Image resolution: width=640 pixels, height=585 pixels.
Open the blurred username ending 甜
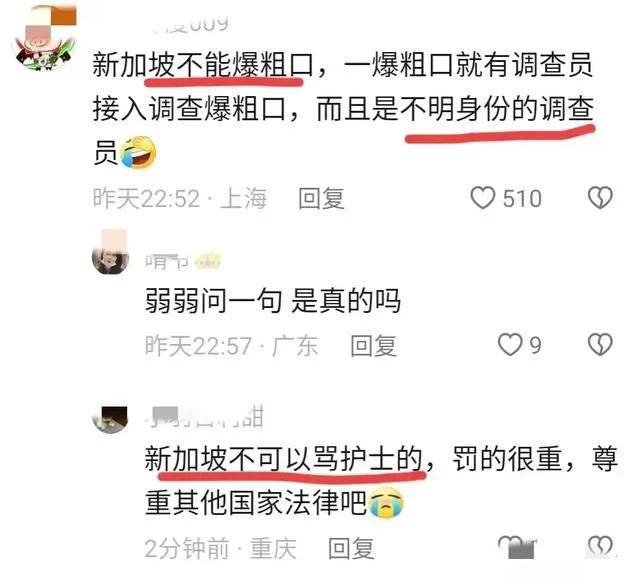(205, 417)
